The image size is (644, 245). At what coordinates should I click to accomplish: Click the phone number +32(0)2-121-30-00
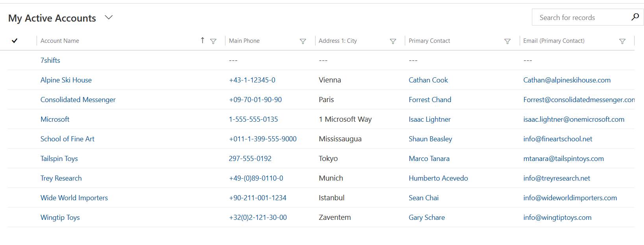point(258,218)
